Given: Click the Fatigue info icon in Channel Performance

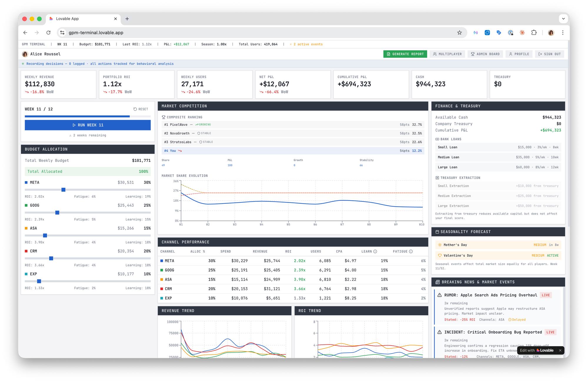Looking at the screenshot, I should 411,251.
